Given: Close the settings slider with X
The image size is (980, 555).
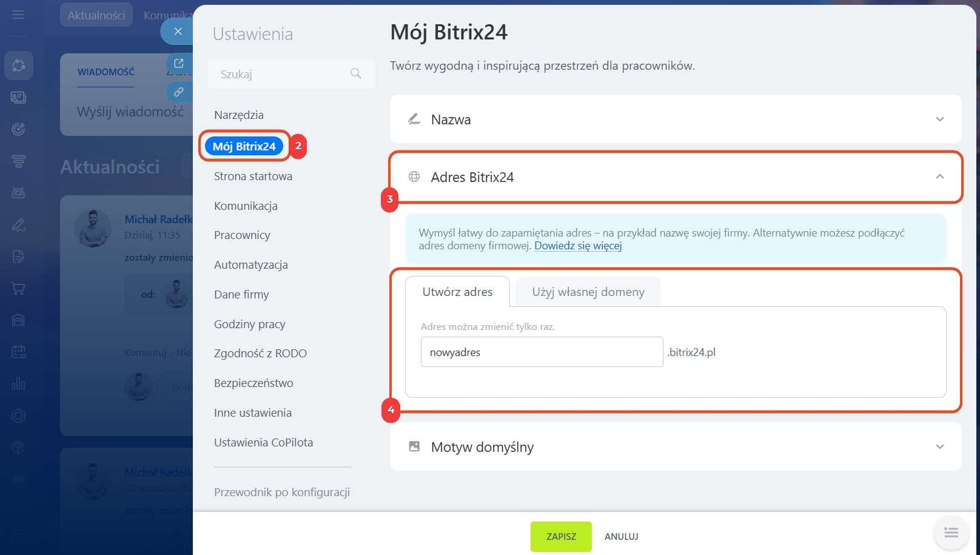Looking at the screenshot, I should point(178,31).
